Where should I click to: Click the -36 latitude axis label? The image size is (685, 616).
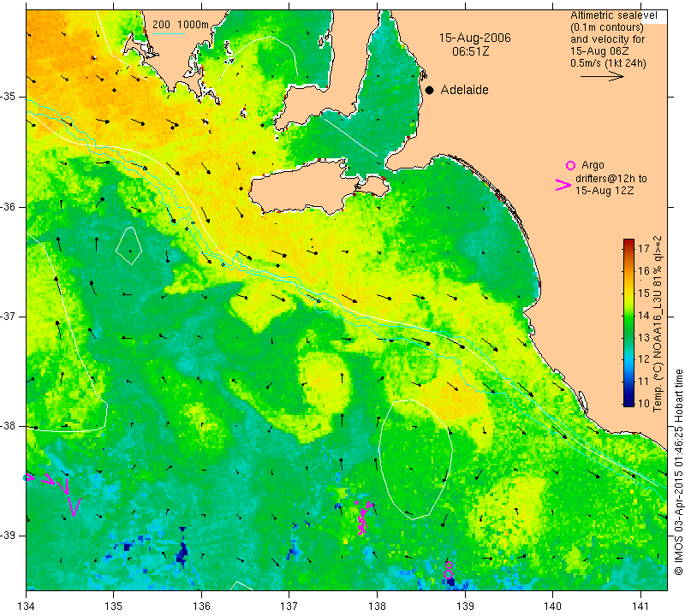(x=9, y=206)
